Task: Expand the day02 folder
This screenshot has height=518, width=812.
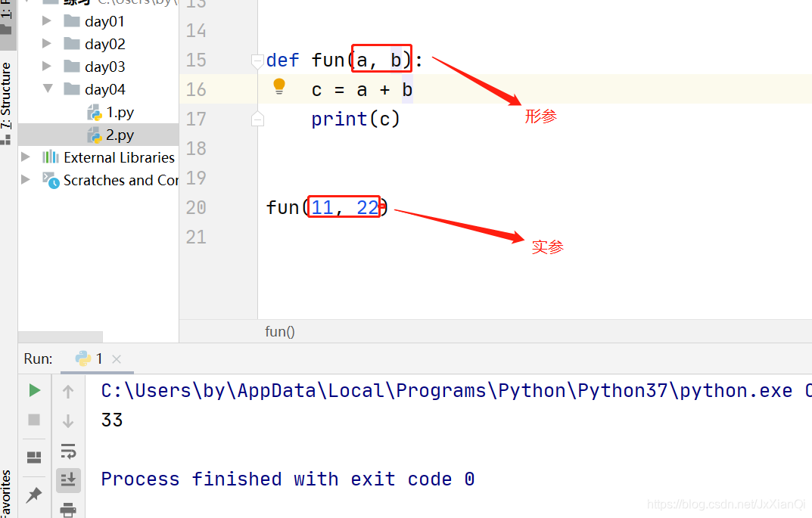Action: [47, 43]
